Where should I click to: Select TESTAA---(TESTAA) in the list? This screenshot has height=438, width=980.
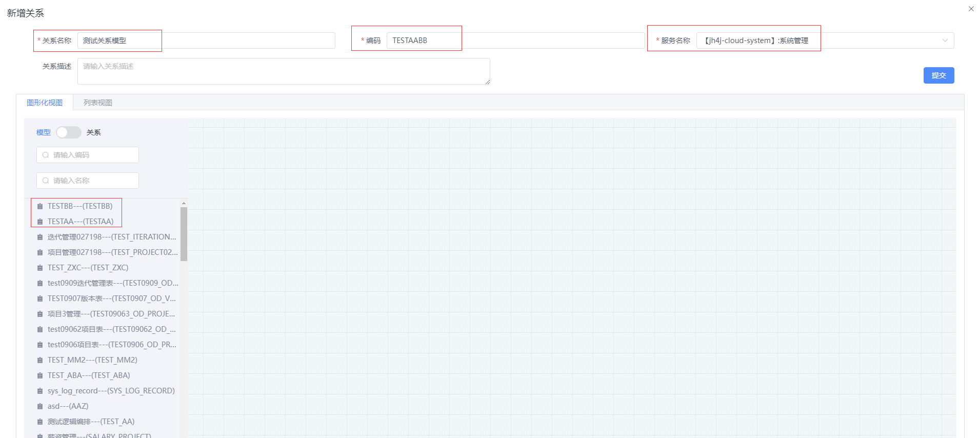click(81, 222)
